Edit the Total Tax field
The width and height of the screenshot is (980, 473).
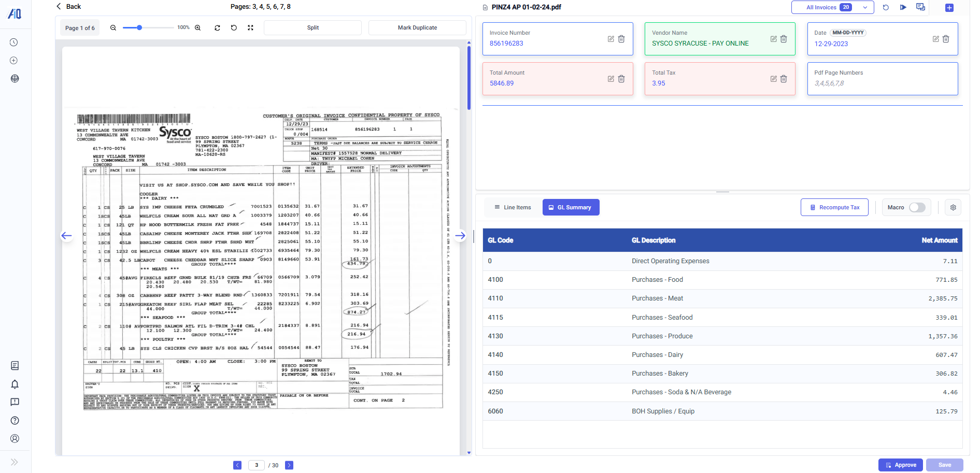pos(774,79)
